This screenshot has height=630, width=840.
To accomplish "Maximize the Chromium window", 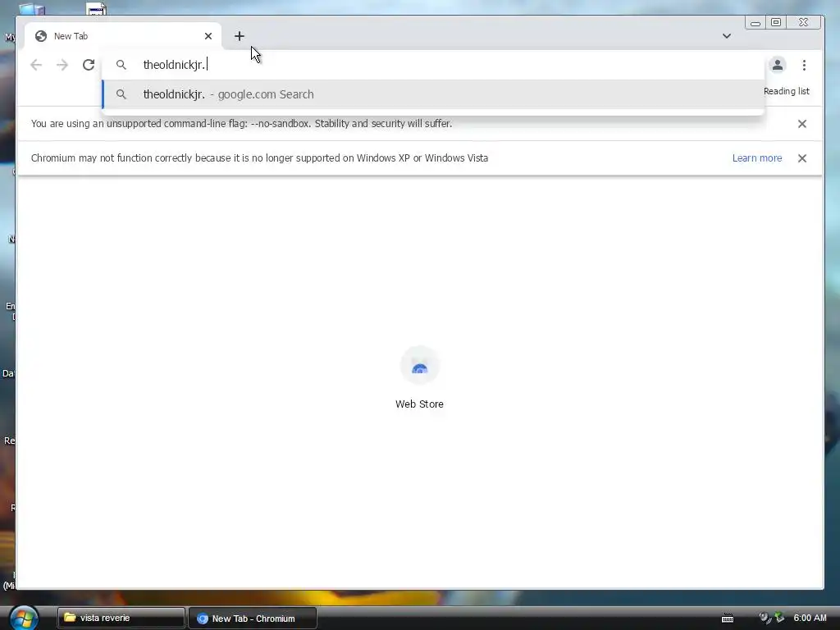I will click(776, 22).
